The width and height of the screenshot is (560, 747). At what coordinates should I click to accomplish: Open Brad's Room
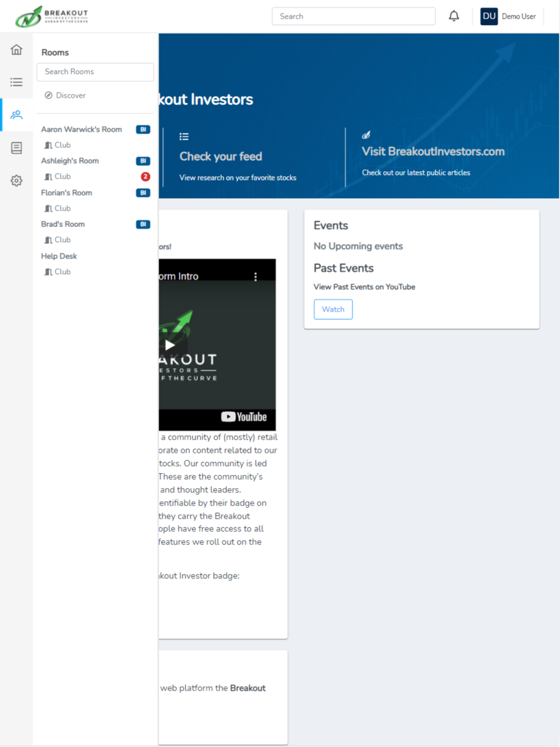click(63, 224)
